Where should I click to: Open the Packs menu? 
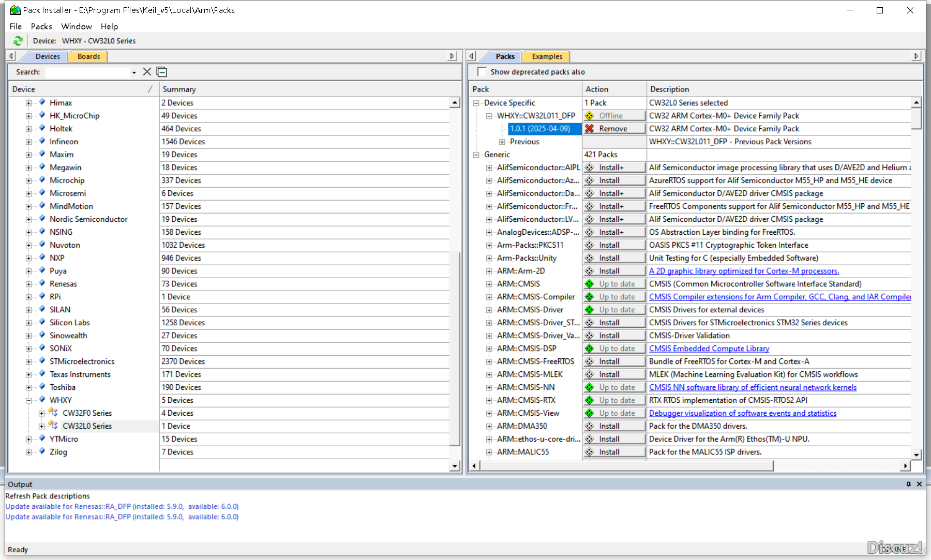(41, 26)
